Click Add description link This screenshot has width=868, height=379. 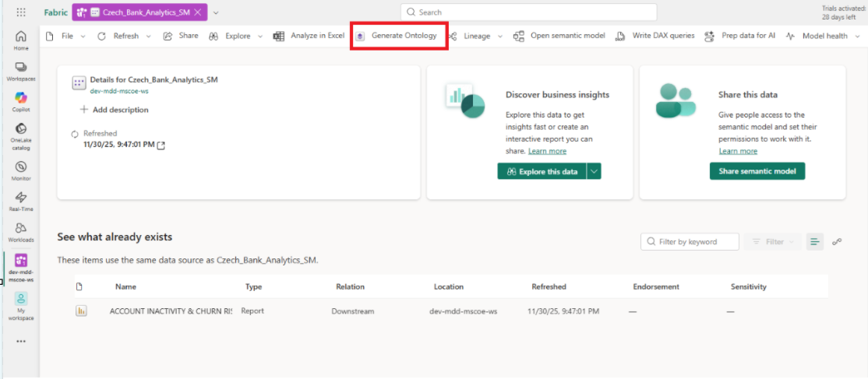115,110
